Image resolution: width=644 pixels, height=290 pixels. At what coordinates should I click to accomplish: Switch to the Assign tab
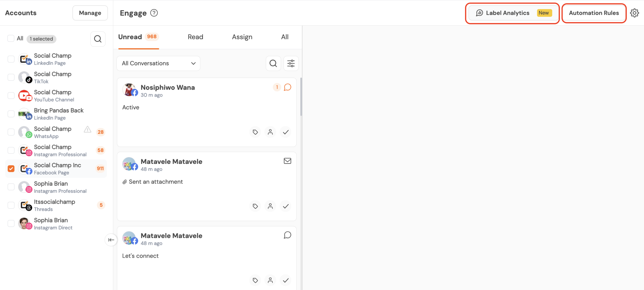(x=242, y=37)
